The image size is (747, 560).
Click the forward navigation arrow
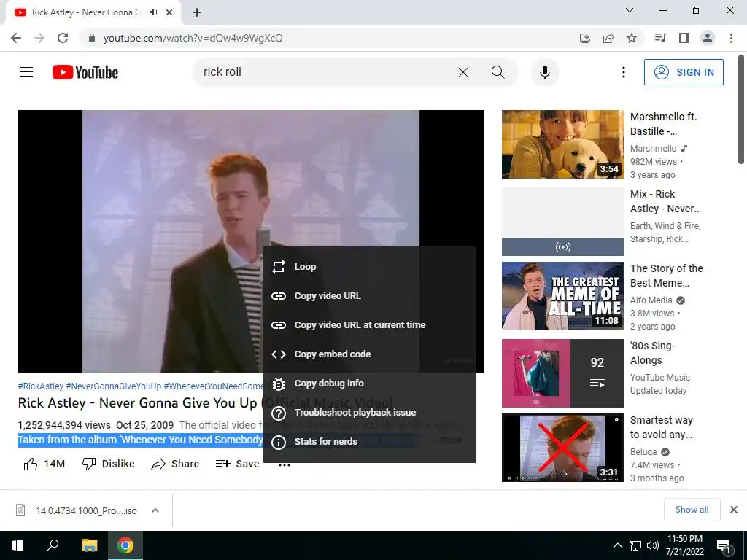(x=39, y=38)
